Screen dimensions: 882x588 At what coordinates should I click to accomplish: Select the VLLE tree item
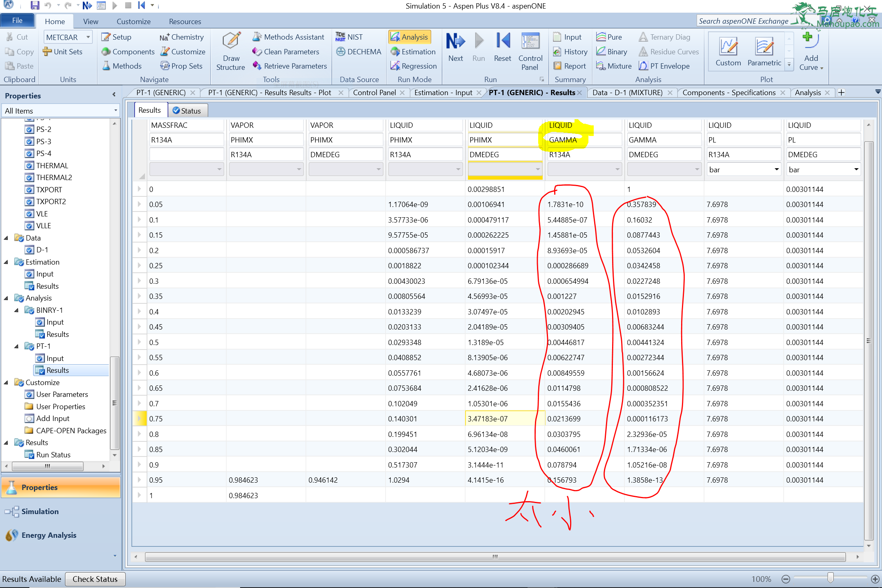click(x=43, y=226)
